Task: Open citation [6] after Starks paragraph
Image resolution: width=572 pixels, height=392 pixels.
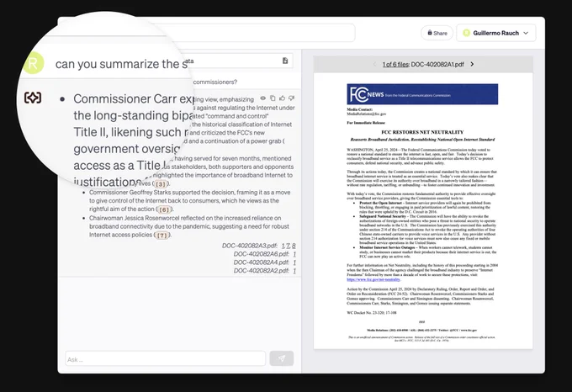Action: [165, 209]
